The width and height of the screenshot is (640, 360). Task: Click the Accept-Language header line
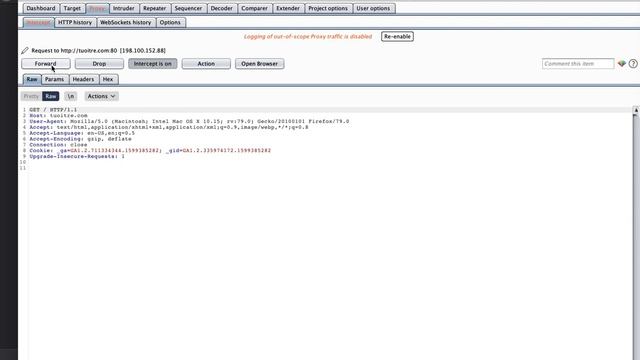pyautogui.click(x=82, y=133)
